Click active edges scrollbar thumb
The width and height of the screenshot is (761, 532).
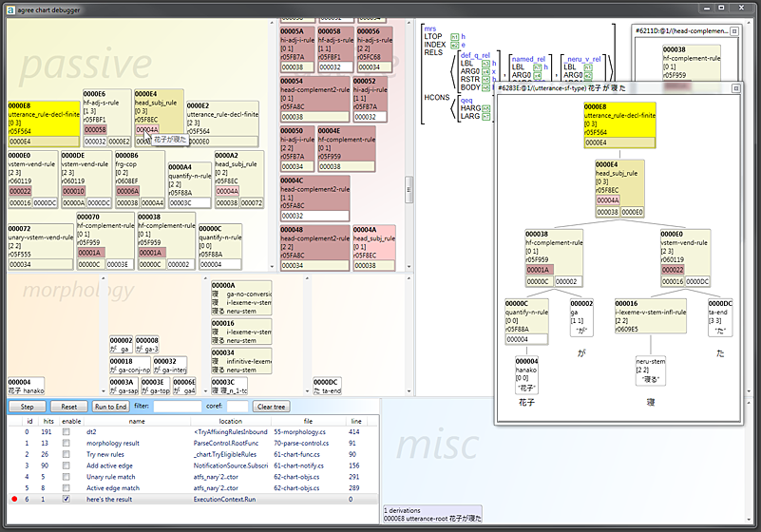pos(409,190)
